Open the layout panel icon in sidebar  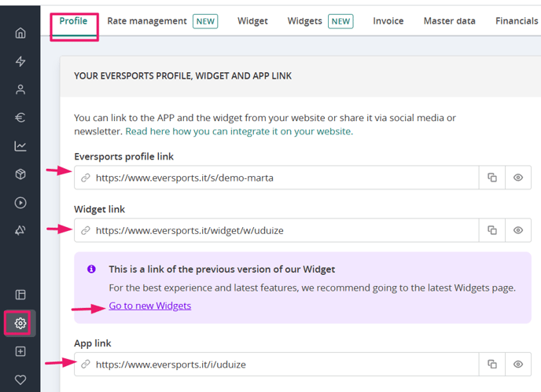[x=20, y=295]
